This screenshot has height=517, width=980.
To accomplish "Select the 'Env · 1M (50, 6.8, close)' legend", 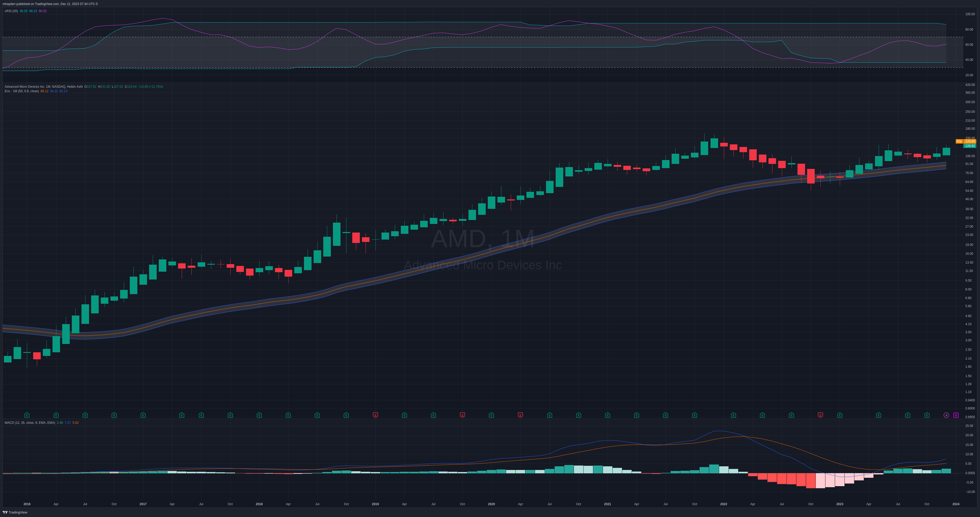I will (x=22, y=91).
